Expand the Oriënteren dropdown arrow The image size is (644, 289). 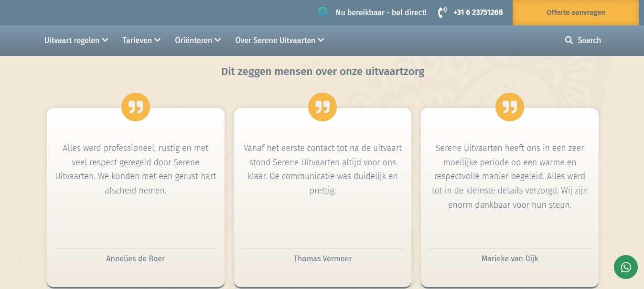pyautogui.click(x=218, y=40)
